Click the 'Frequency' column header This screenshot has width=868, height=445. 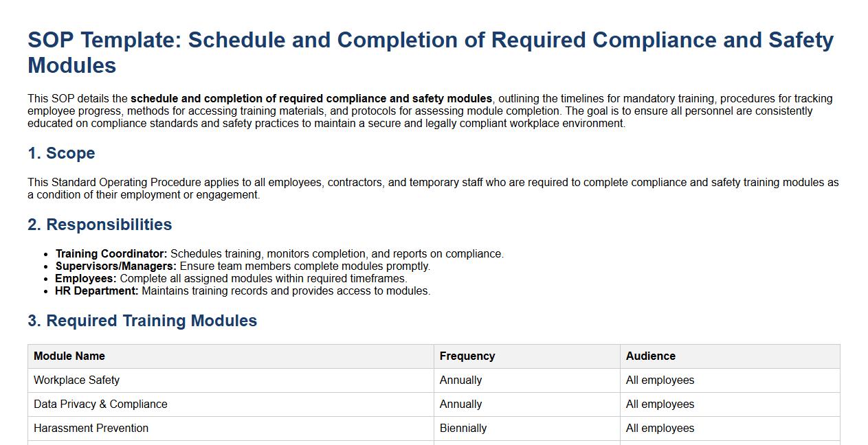point(467,356)
